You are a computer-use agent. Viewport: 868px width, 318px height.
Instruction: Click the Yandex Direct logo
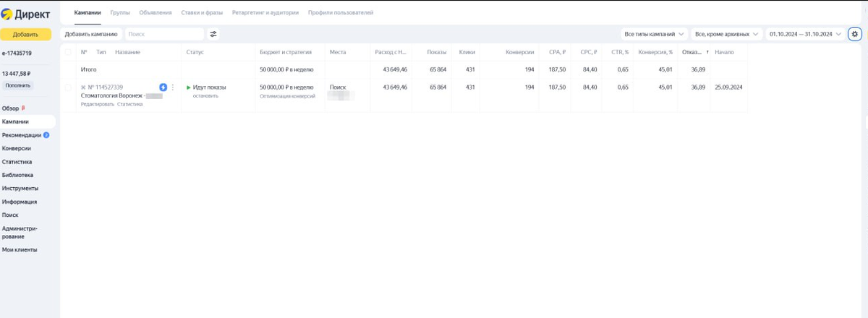(25, 13)
